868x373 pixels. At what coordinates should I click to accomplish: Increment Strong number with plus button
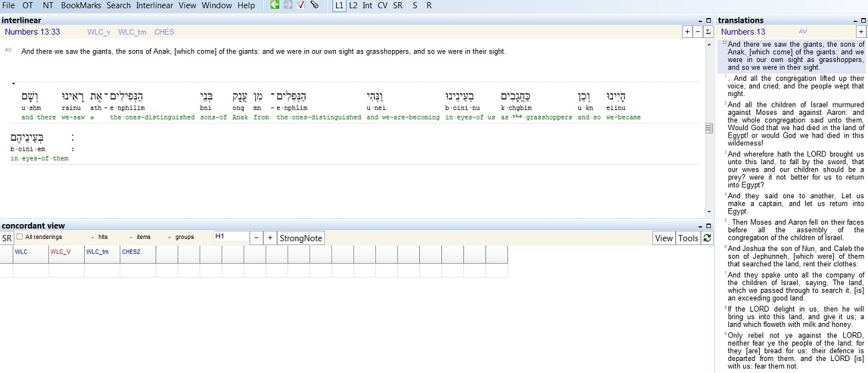pos(270,238)
